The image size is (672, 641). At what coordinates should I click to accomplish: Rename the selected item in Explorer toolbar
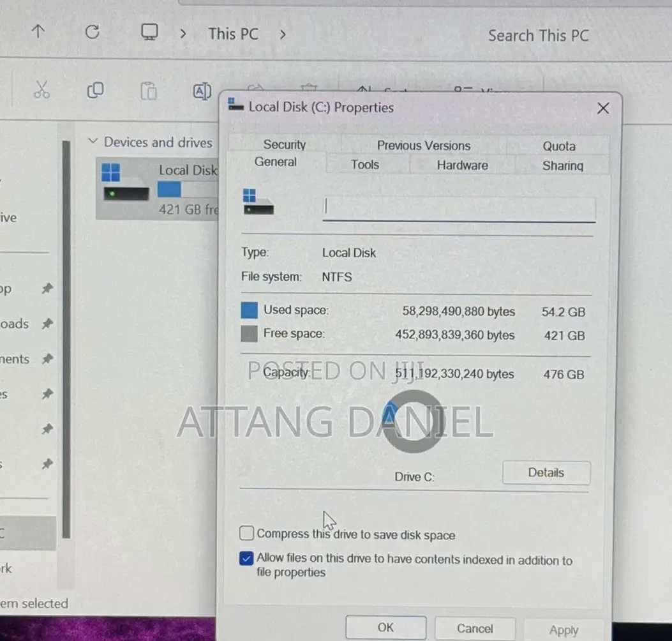202,91
